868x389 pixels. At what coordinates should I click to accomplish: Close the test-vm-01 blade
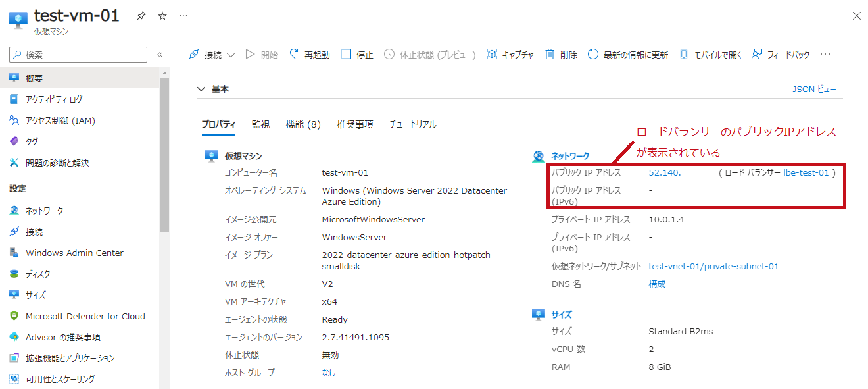tap(856, 16)
